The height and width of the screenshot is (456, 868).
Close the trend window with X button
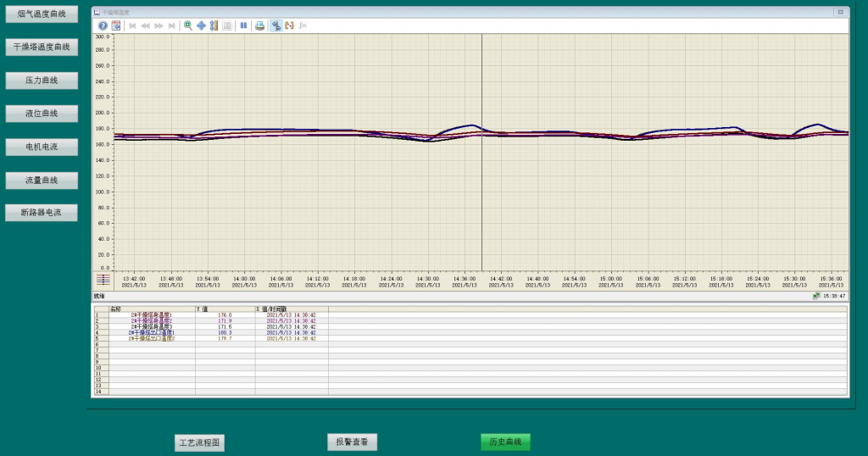[840, 12]
